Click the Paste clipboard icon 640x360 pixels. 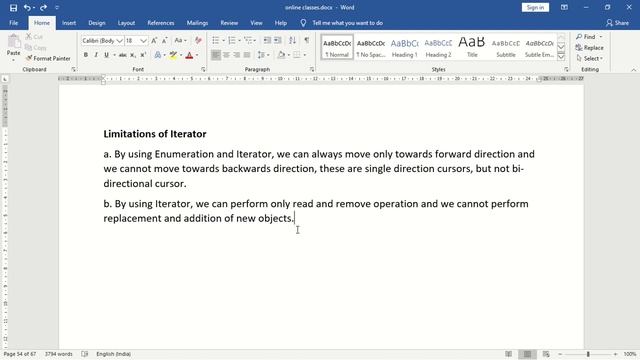13,42
